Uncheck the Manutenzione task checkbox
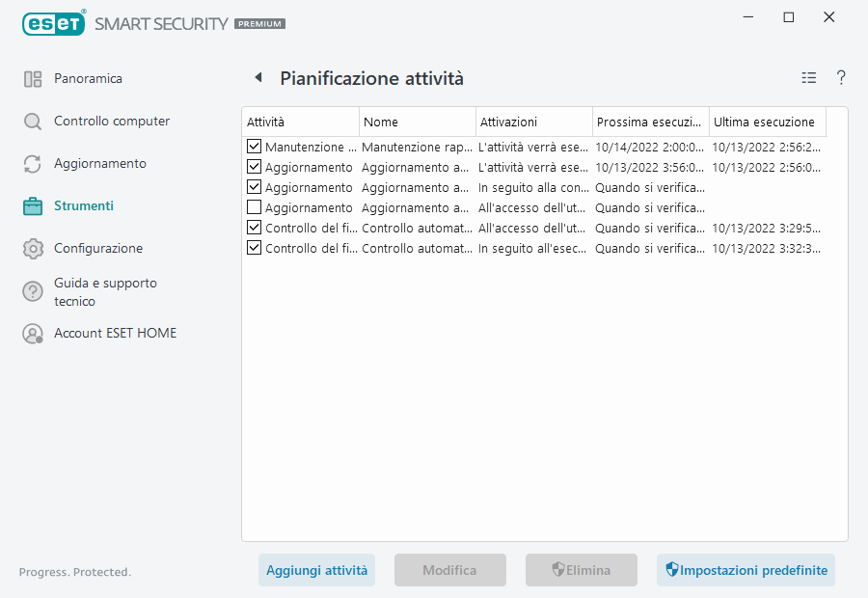This screenshot has height=598, width=868. (254, 148)
